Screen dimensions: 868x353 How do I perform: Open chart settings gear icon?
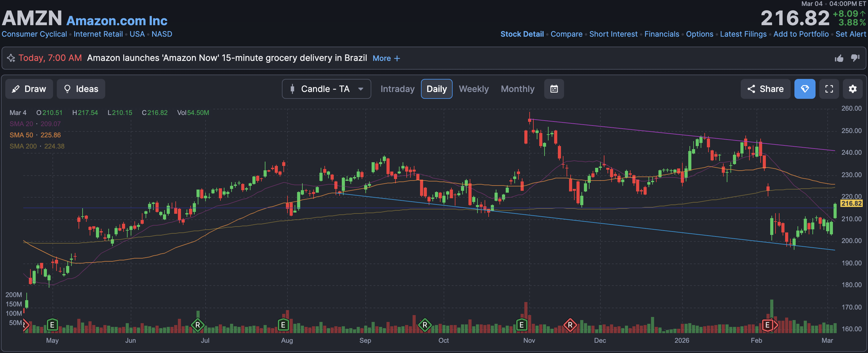pyautogui.click(x=852, y=89)
